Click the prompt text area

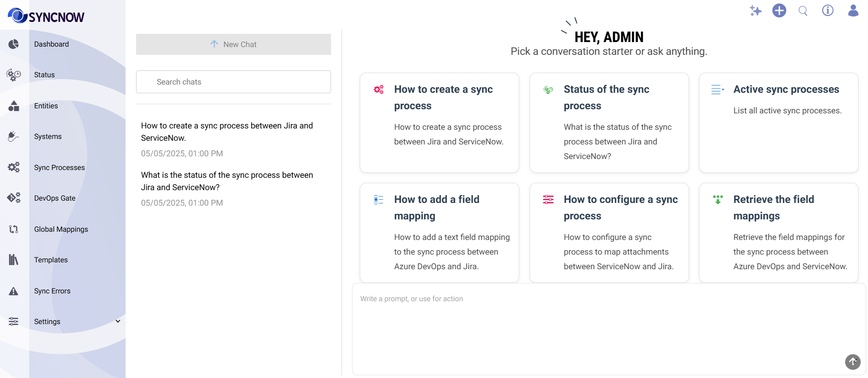(609, 329)
